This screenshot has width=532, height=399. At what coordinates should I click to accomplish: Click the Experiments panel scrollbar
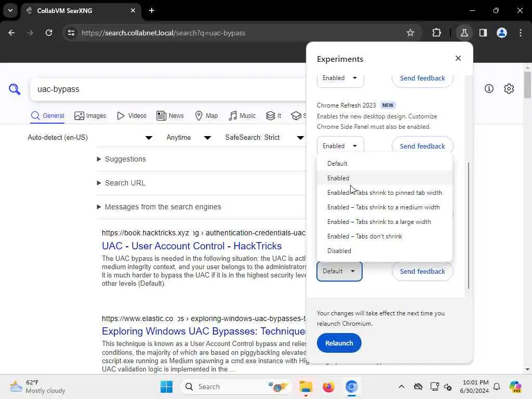(469, 225)
